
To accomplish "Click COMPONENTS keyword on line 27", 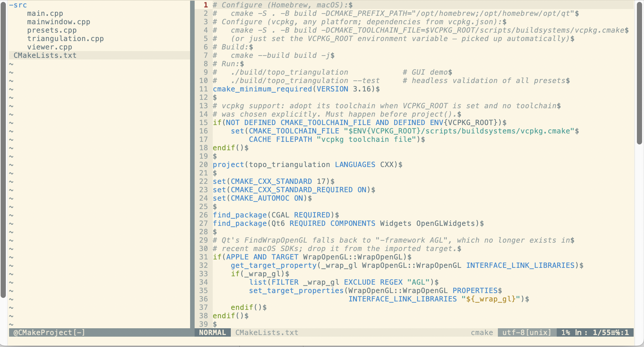I will point(353,224).
